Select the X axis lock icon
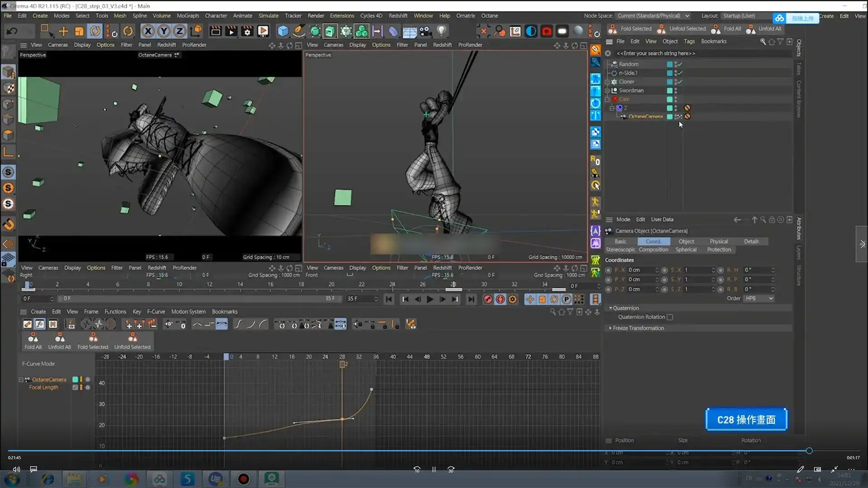868x488 pixels. tap(148, 31)
